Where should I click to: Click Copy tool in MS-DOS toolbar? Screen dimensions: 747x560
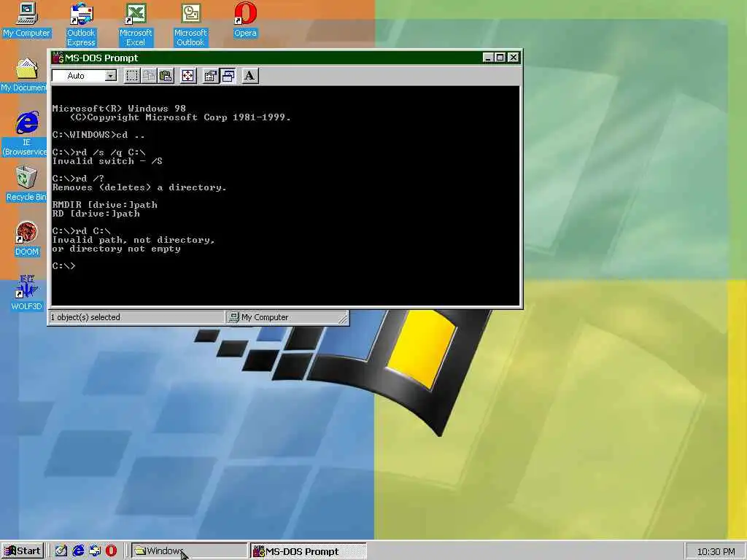click(149, 76)
